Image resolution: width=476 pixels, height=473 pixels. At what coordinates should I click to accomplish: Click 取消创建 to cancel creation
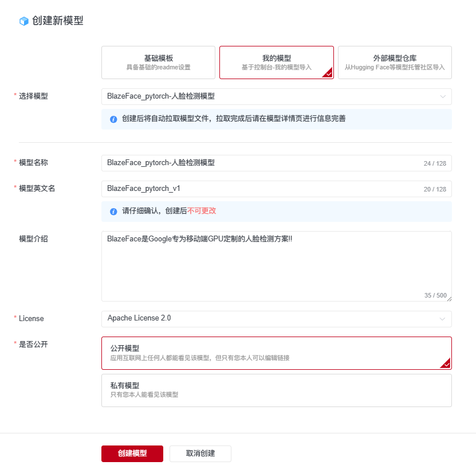coord(200,454)
